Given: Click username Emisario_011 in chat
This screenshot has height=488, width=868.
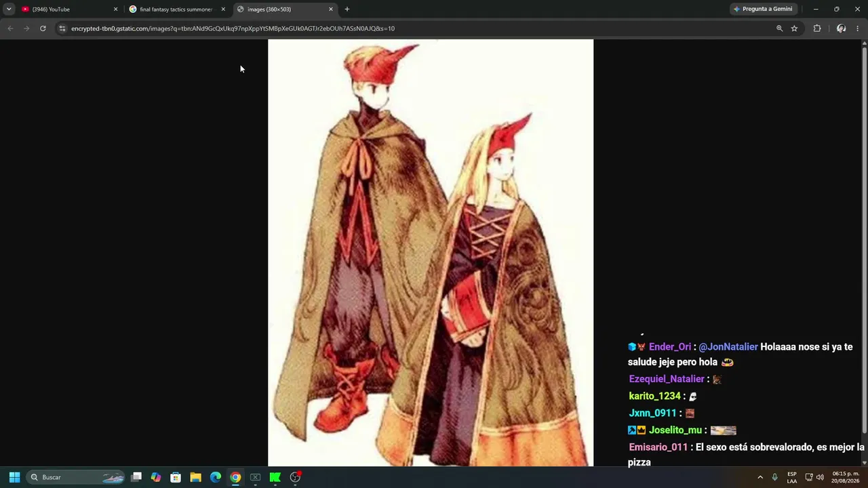Looking at the screenshot, I should [x=658, y=447].
